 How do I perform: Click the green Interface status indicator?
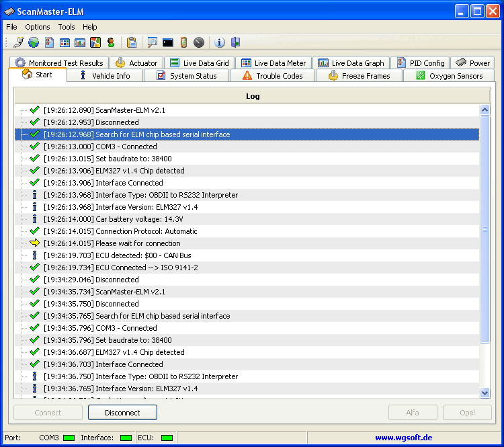tap(126, 438)
